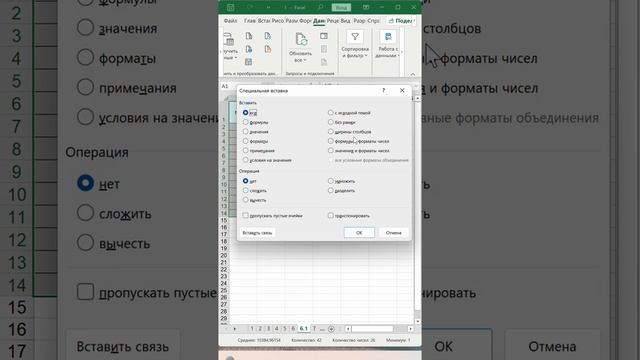The height and width of the screenshot is (360, 640).
Task: Open Работа с данными dropdown label
Action: [388, 52]
